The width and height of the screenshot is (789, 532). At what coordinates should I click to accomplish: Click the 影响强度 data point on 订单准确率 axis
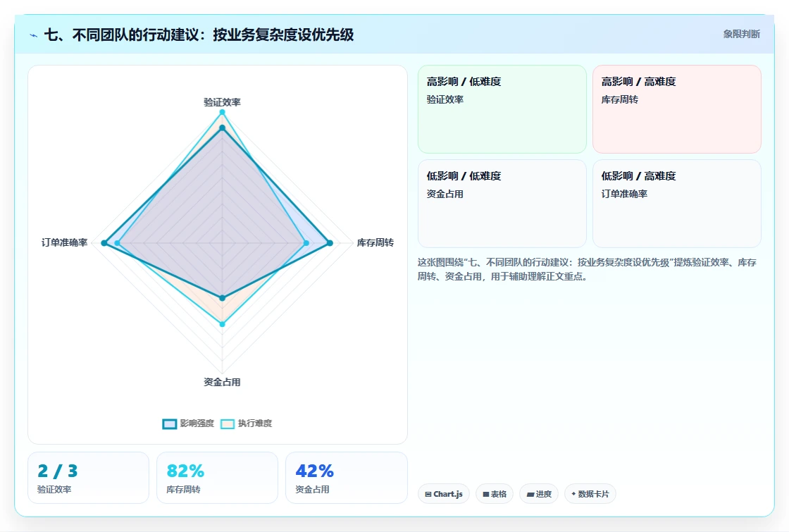point(104,243)
